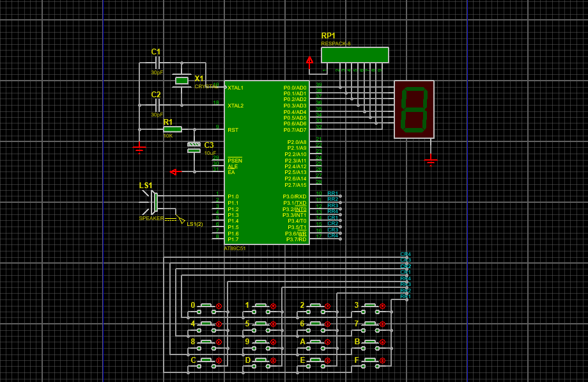
Task: Click keypad push button E body
Action: (315, 362)
